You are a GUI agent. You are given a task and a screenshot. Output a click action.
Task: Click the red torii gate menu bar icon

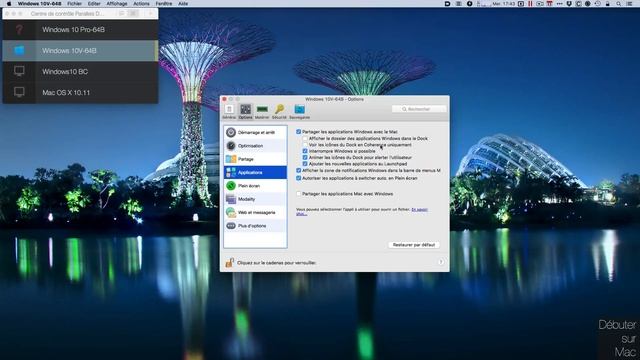[549, 4]
